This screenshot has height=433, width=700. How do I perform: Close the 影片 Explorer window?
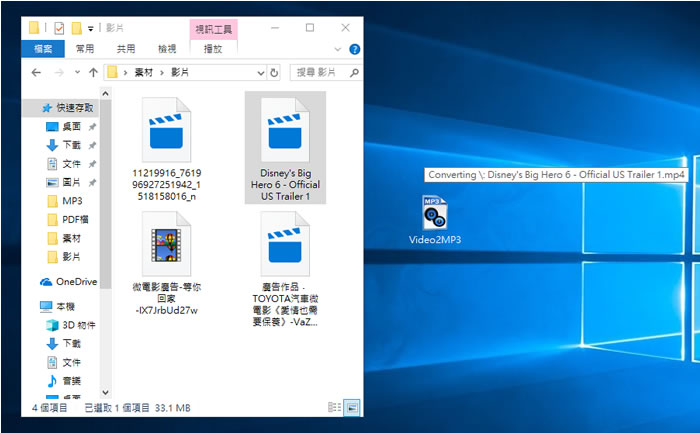(345, 28)
